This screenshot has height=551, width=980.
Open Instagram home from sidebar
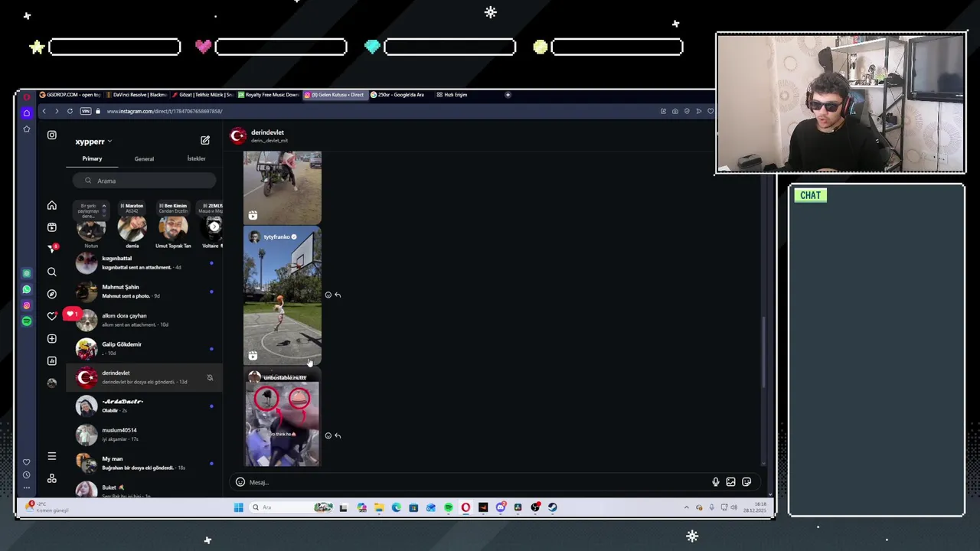[52, 205]
